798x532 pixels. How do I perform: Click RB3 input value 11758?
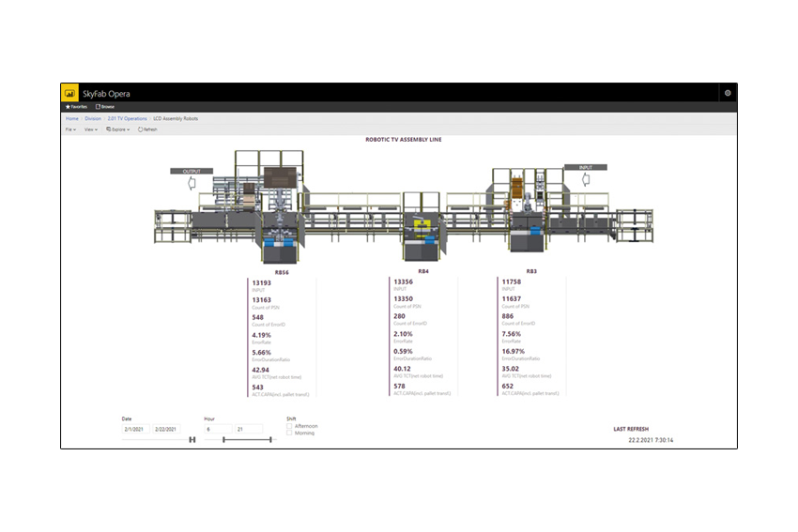tap(512, 282)
